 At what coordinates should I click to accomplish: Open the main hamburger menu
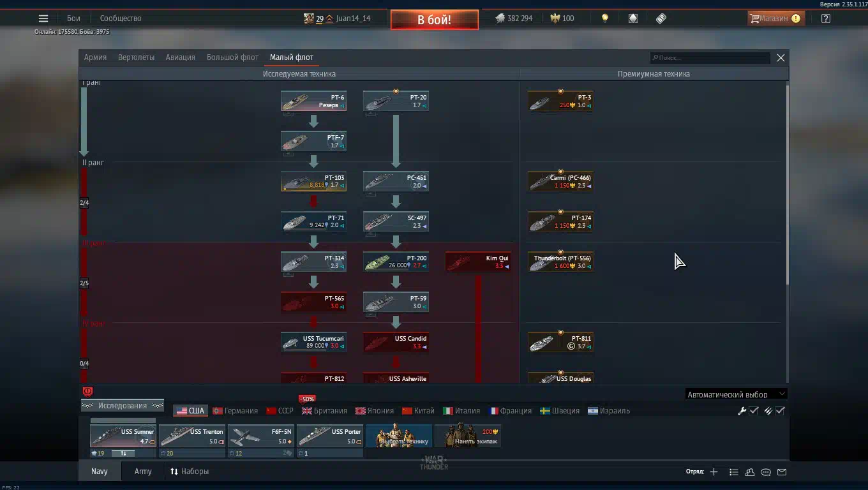click(x=43, y=19)
